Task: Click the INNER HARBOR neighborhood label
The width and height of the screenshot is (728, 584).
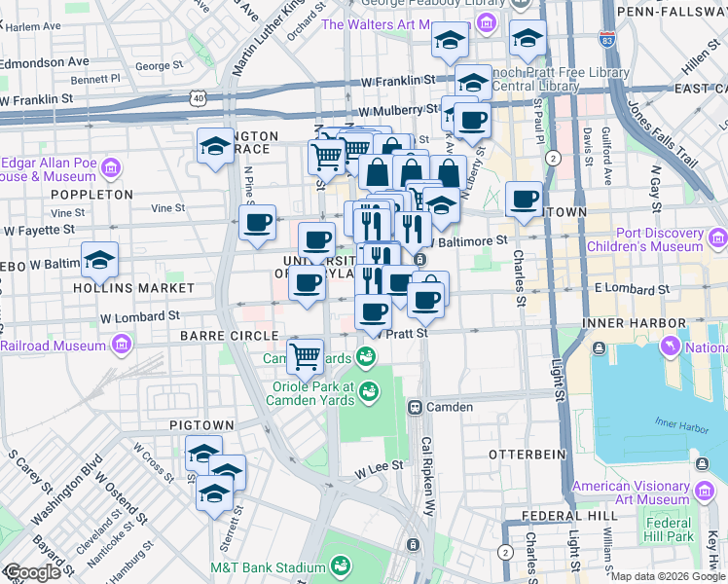Action: click(x=634, y=323)
